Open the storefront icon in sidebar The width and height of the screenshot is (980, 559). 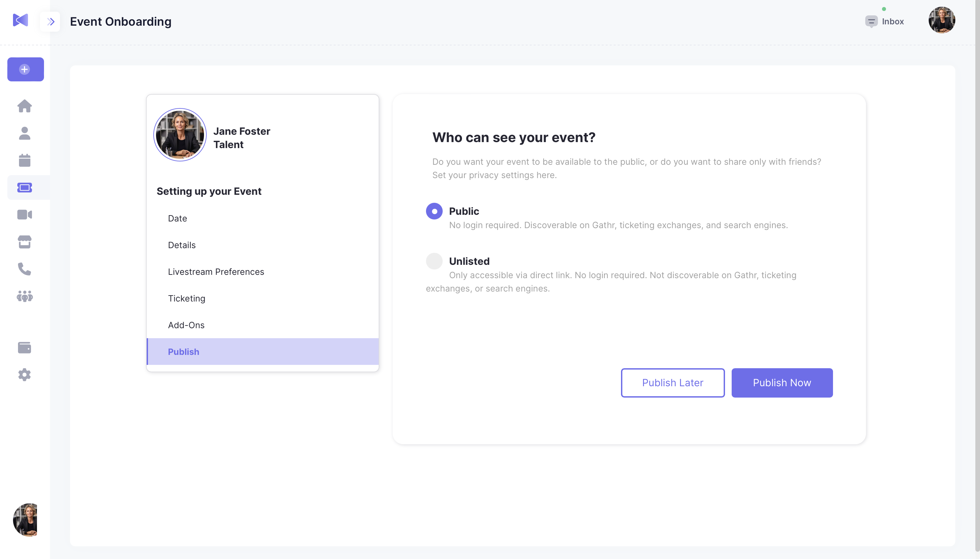25,242
